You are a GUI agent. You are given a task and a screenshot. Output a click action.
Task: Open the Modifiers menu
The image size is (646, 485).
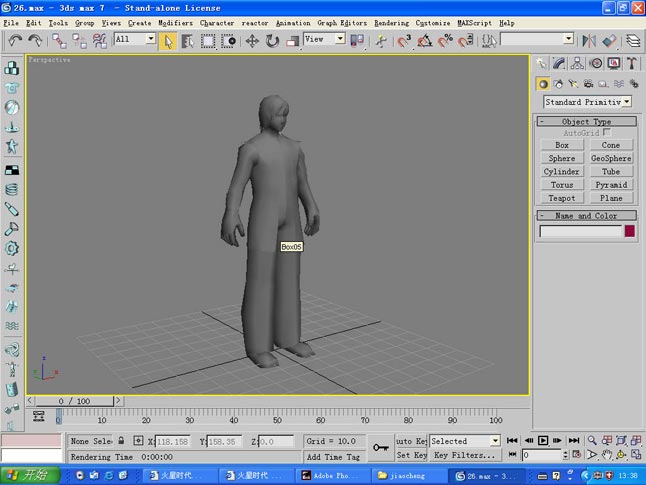(x=175, y=23)
